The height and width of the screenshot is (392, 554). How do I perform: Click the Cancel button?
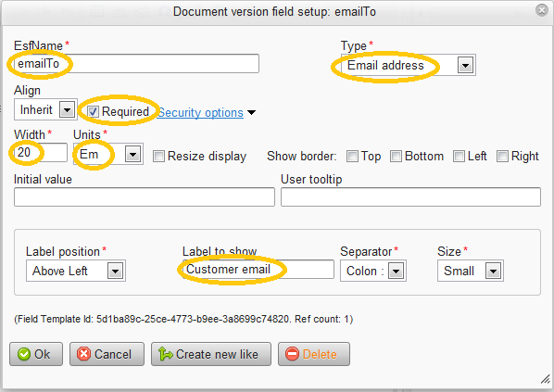[107, 354]
